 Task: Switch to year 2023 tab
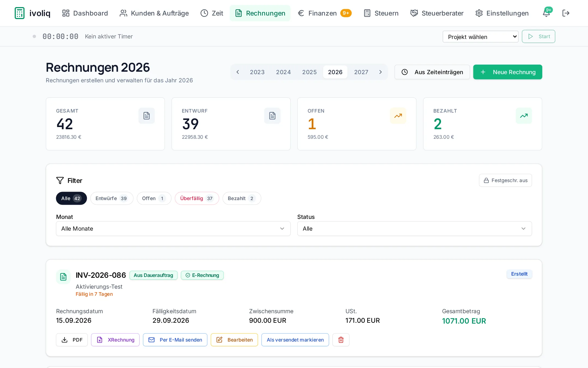(257, 72)
